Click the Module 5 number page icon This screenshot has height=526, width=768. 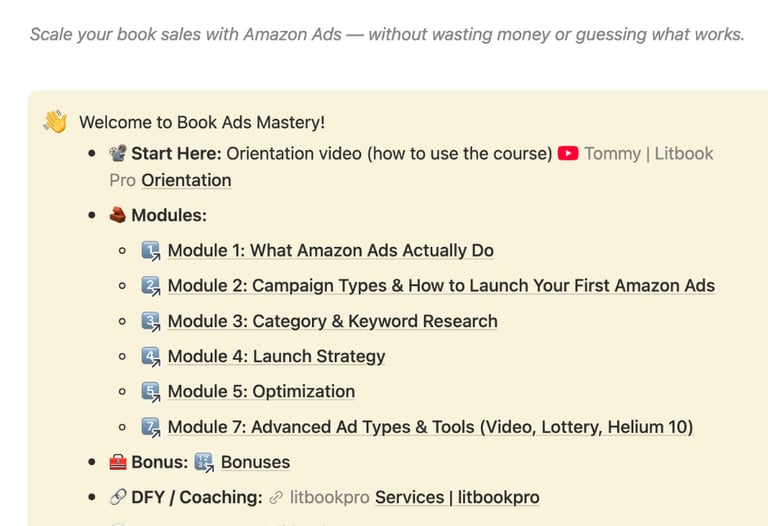[151, 391]
